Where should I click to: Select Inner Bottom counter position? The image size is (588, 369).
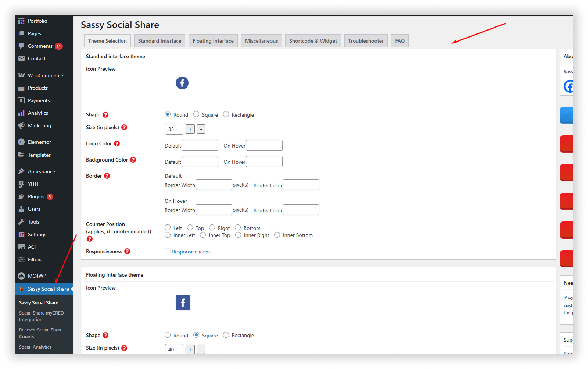click(277, 235)
